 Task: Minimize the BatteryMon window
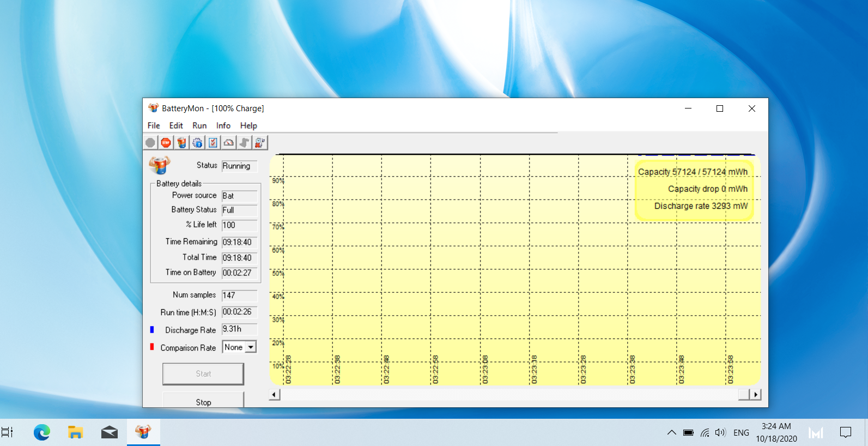point(688,109)
